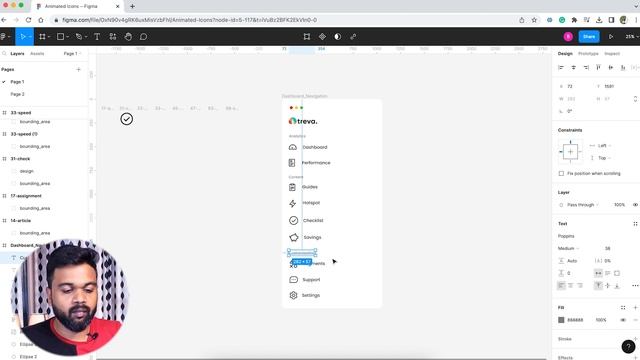Toggle constrain proportions link
This screenshot has width=640, height=360.
point(635,99)
